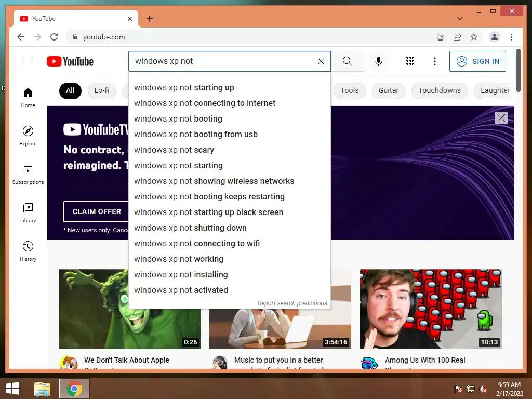Start voice search with the microphone icon
532x399 pixels.
click(x=379, y=61)
